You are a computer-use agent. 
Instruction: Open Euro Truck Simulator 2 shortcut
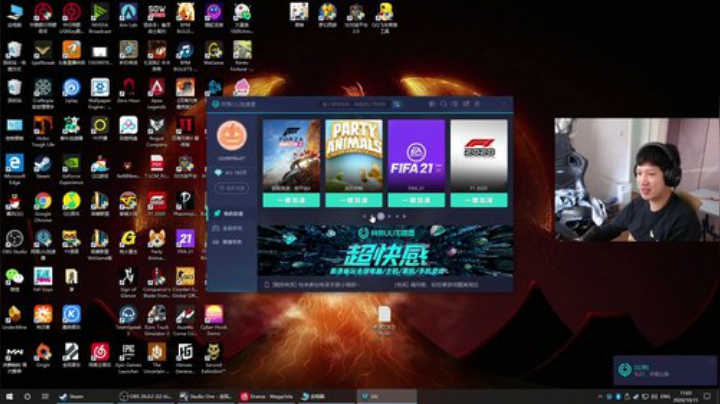(x=157, y=321)
